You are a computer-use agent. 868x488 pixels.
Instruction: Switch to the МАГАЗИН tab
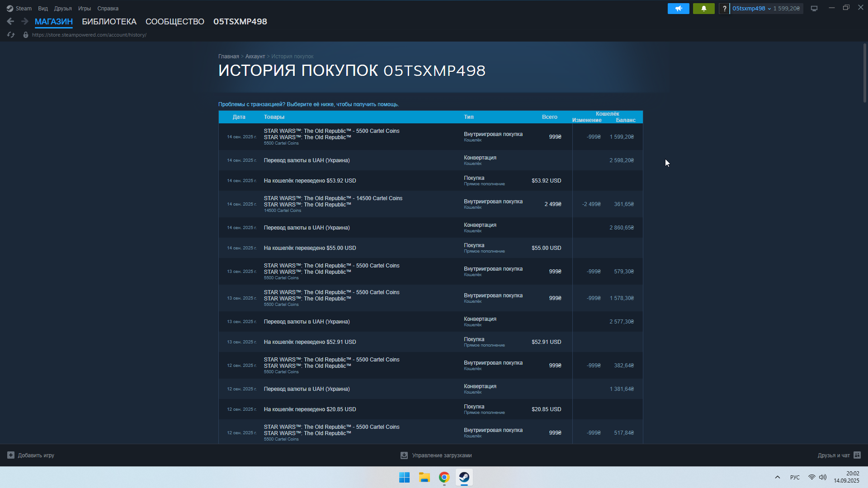coord(54,22)
